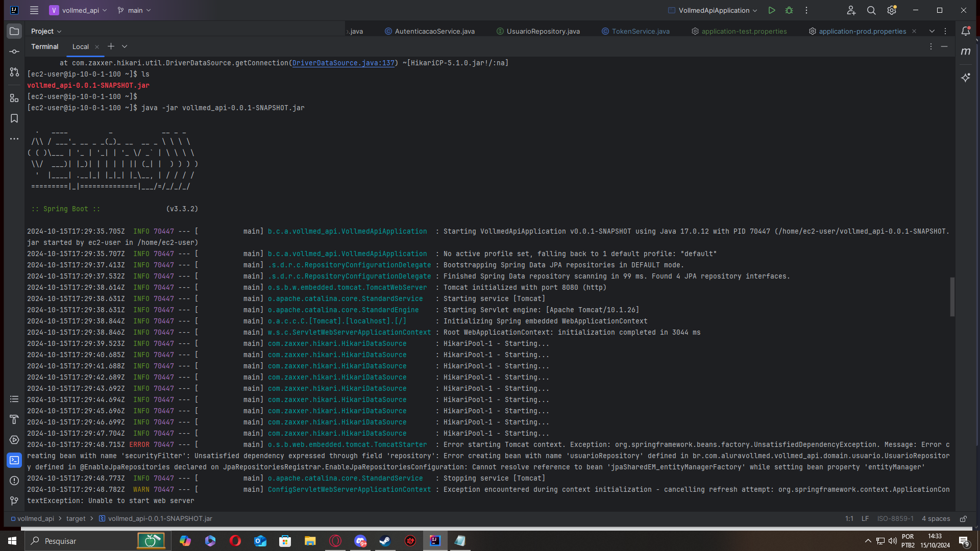Open Search Everywhere magnifier

click(871, 10)
